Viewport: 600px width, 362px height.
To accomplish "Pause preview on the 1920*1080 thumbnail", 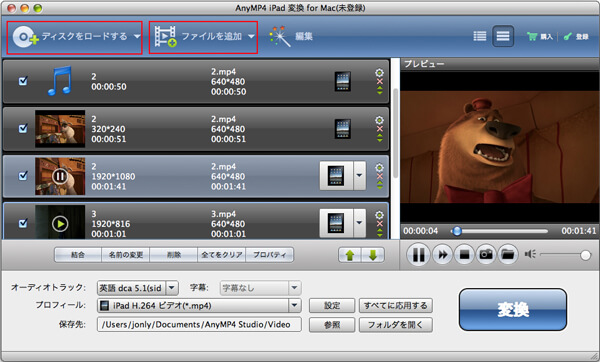I will tap(60, 176).
